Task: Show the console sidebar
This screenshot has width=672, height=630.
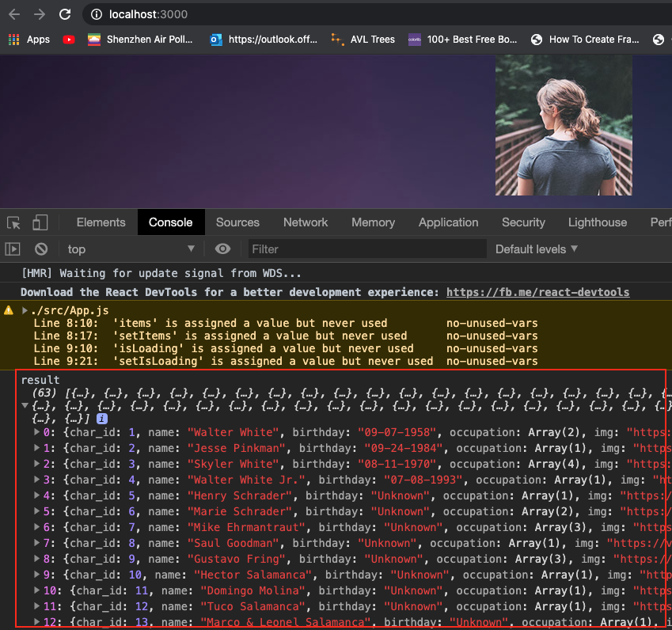Action: 13,249
